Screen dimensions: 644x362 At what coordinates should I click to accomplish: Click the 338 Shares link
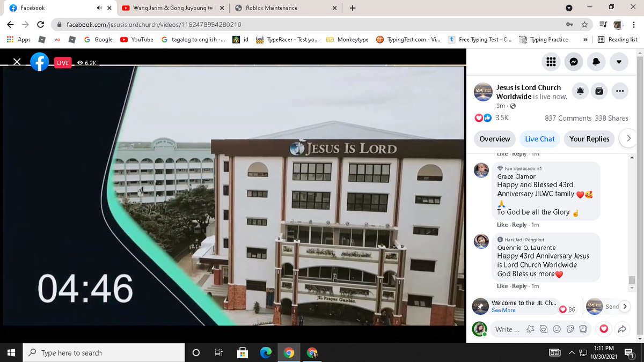(611, 118)
